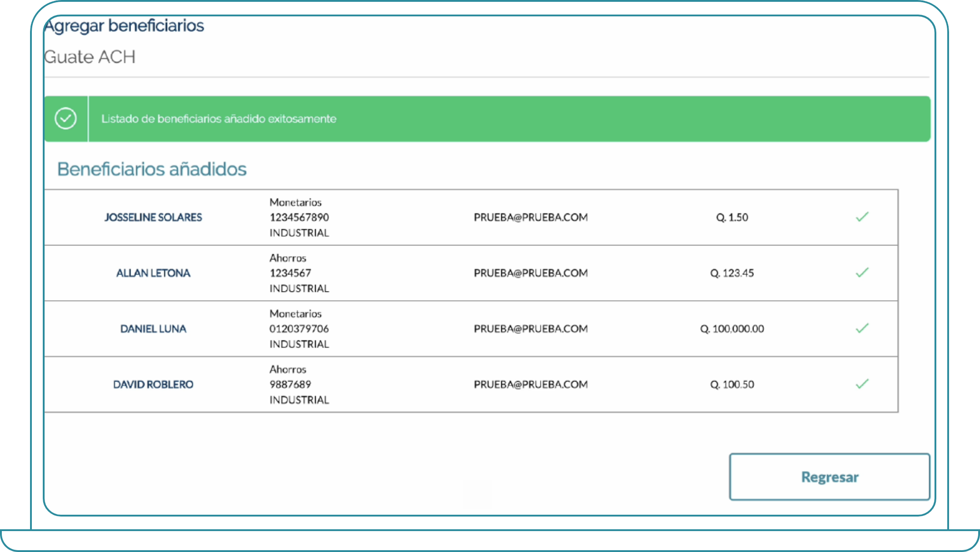Viewport: 980px width, 552px height.
Task: Click INDUSTRIAL bank name in DANIEL LUNA row
Action: point(299,344)
